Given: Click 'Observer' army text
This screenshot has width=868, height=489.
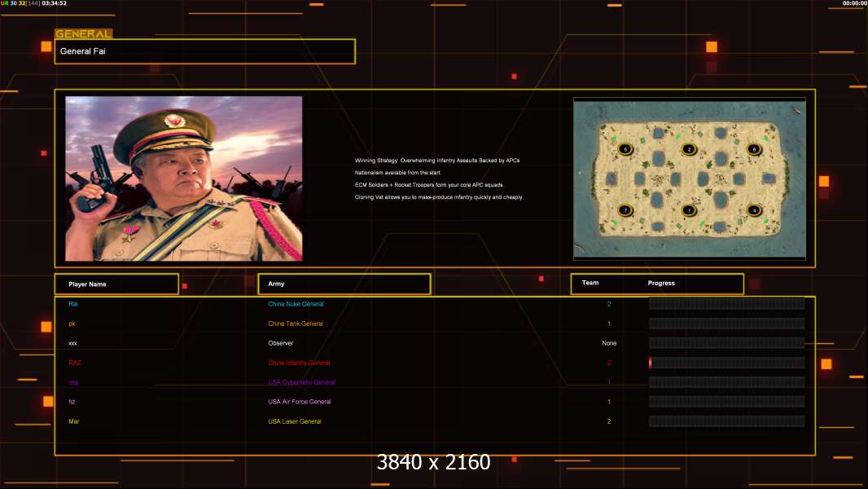Looking at the screenshot, I should 281,343.
